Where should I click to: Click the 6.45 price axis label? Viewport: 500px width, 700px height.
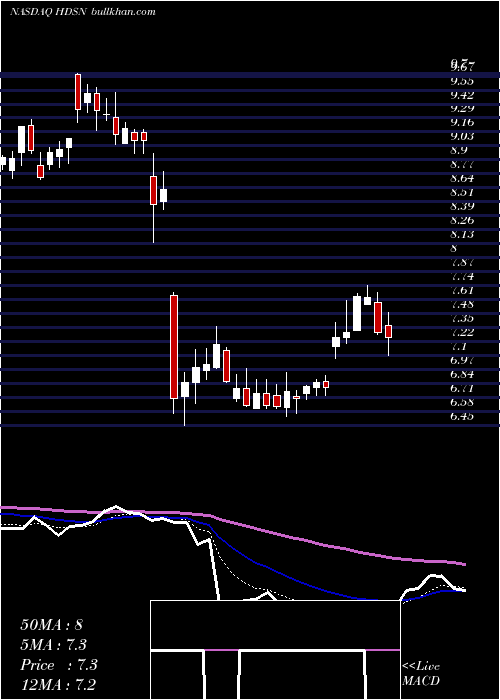pyautogui.click(x=462, y=416)
